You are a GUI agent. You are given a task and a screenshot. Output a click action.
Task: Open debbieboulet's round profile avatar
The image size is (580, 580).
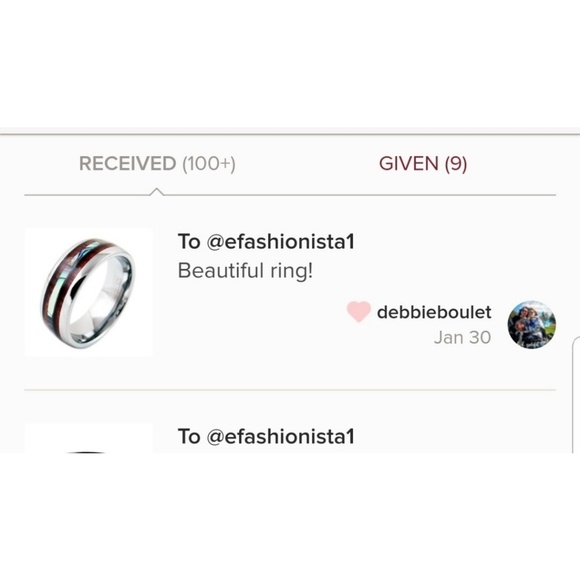(x=532, y=324)
